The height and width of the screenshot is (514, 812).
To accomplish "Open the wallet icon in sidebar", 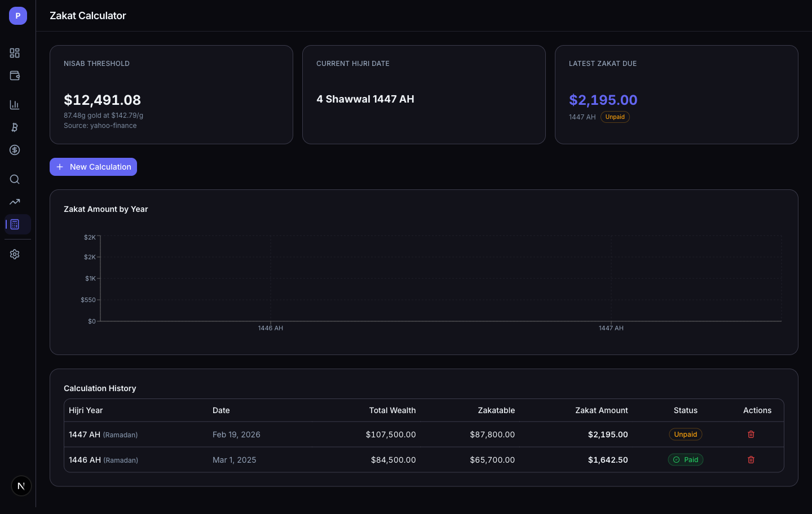I will point(15,76).
